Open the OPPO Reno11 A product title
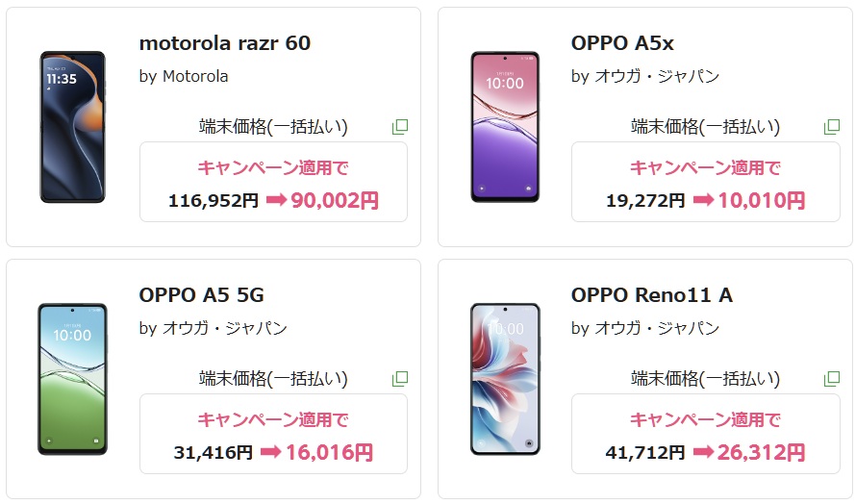This screenshot has width=855, height=504. (x=651, y=295)
